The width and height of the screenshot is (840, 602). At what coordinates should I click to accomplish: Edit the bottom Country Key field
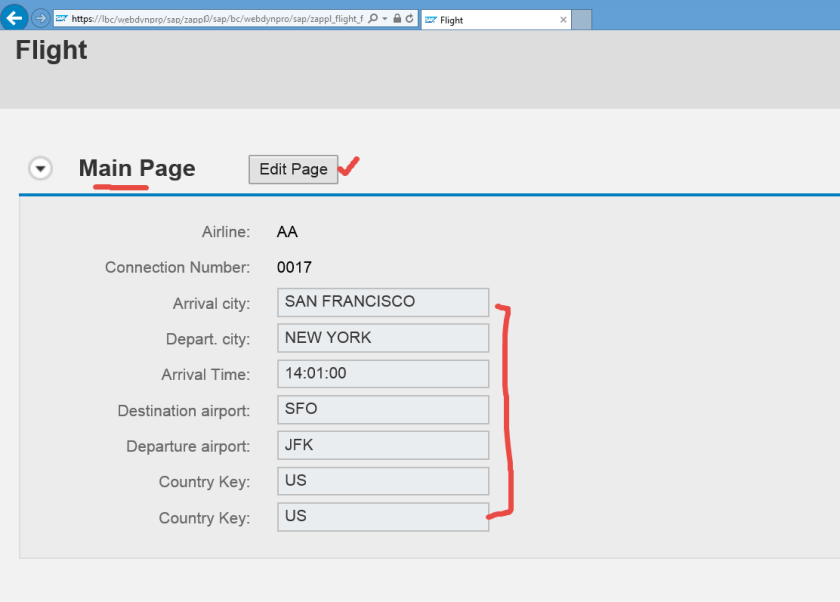383,517
